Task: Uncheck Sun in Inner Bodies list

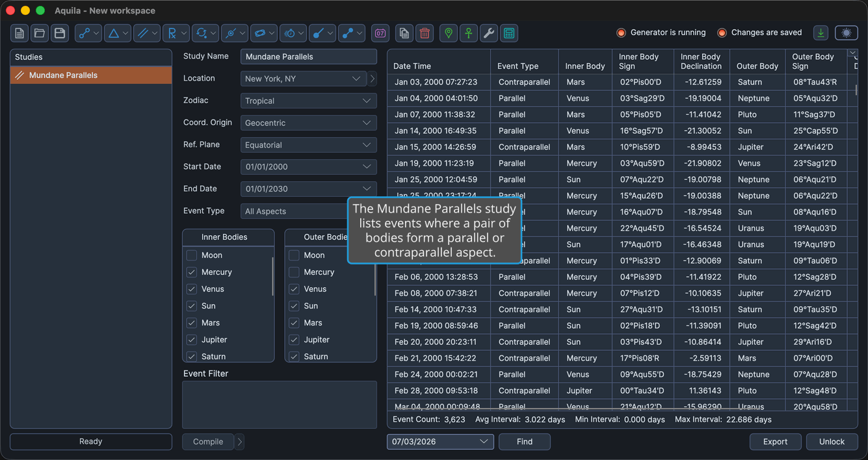Action: click(192, 306)
